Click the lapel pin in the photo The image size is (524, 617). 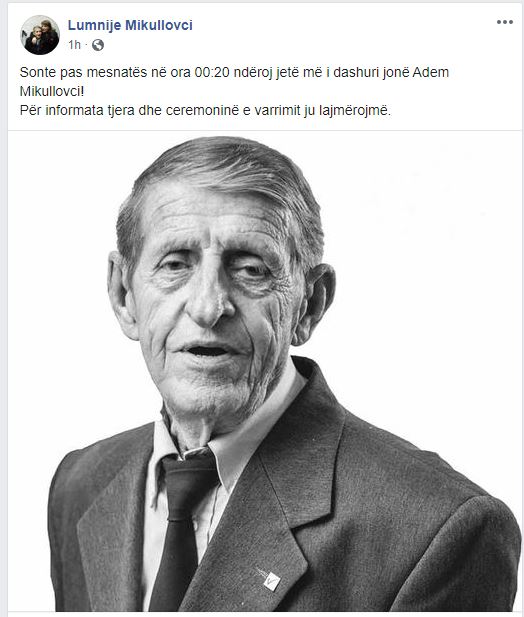[x=269, y=578]
